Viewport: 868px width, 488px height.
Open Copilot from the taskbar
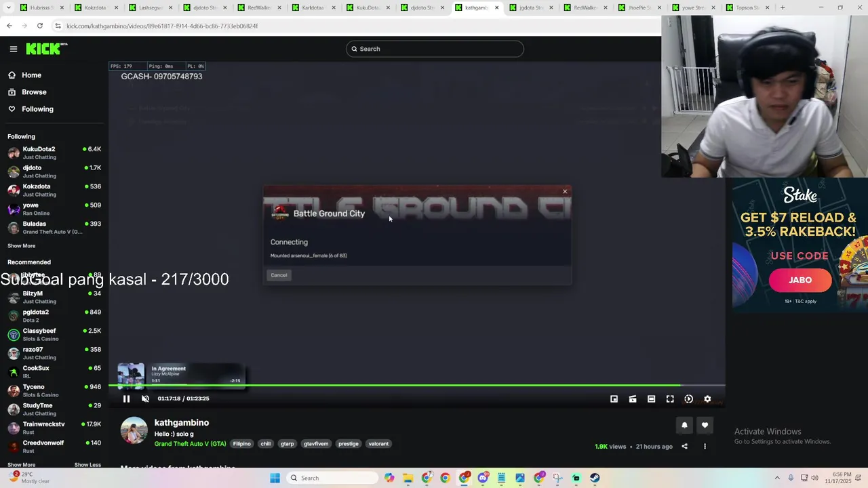pyautogui.click(x=389, y=478)
